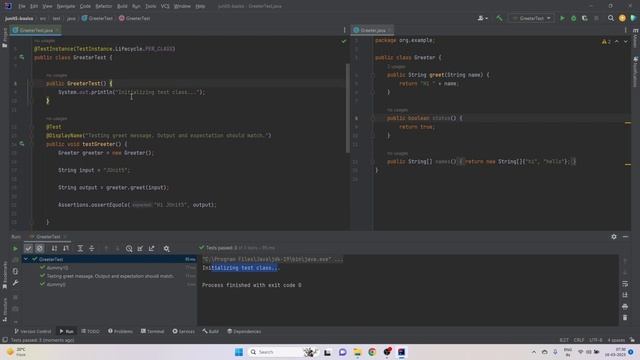Open the Build tool window
Image resolution: width=640 pixels, height=360 pixels.
tap(211, 331)
